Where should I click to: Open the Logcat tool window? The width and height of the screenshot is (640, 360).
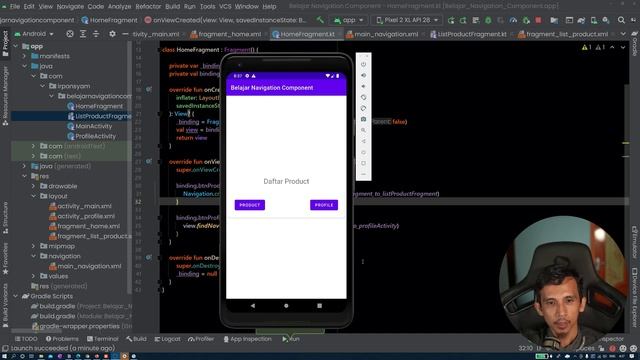point(167,339)
